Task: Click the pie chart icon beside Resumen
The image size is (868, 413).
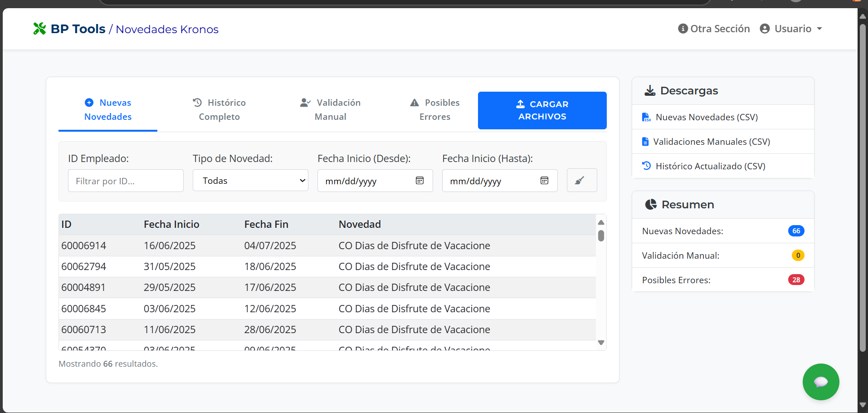Action: click(x=651, y=204)
